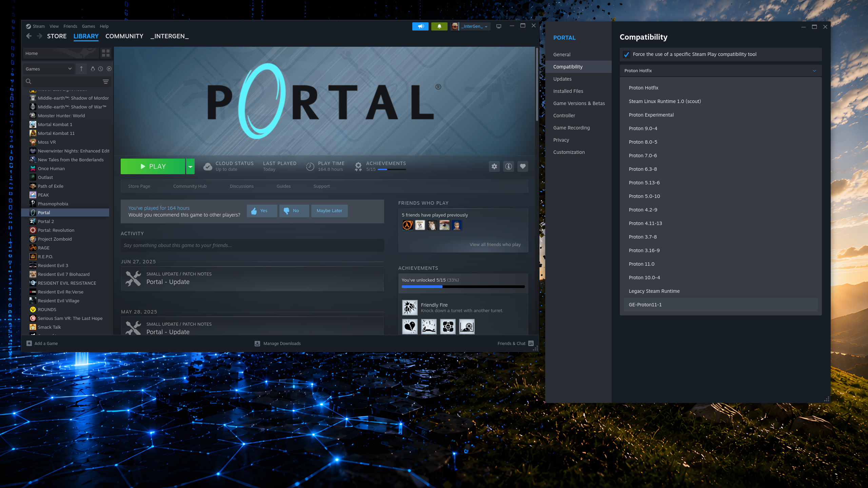
Task: Select Steam Linux Runtime 1.0 (scout)
Action: pos(721,101)
